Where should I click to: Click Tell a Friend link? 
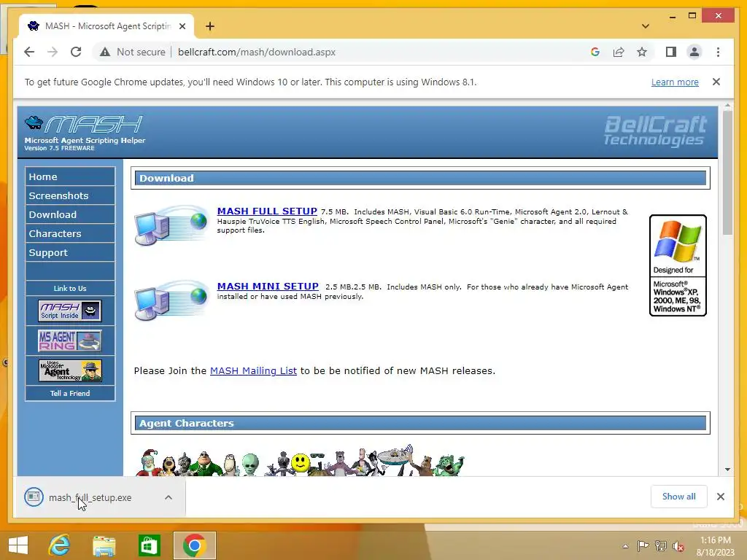click(70, 393)
